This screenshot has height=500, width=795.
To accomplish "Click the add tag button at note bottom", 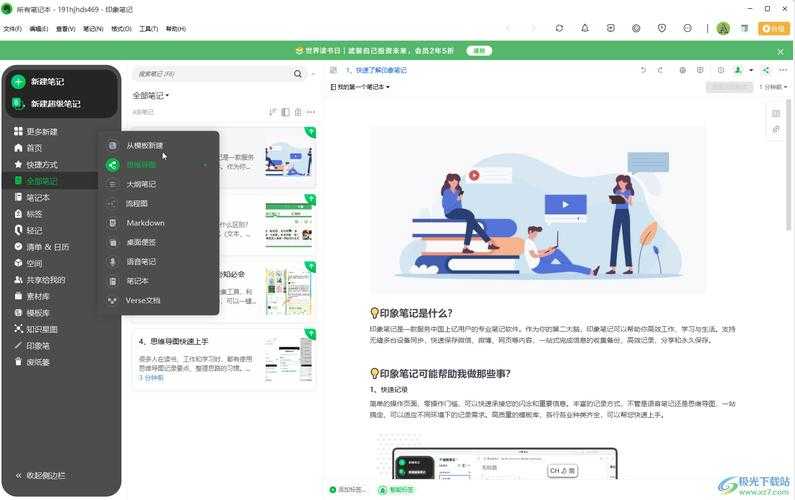I will 347,490.
